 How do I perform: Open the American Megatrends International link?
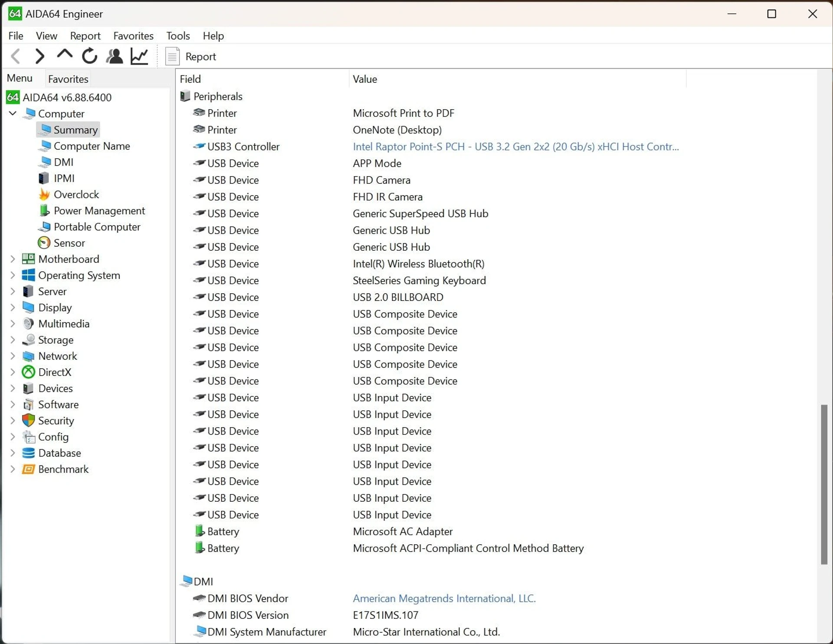click(444, 598)
